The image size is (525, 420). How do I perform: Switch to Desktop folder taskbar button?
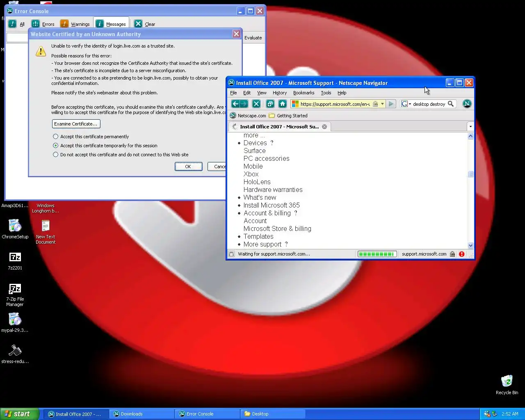point(273,414)
